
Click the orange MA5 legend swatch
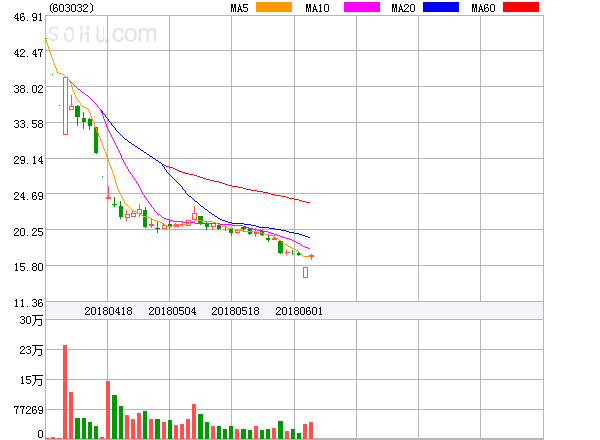274,7
